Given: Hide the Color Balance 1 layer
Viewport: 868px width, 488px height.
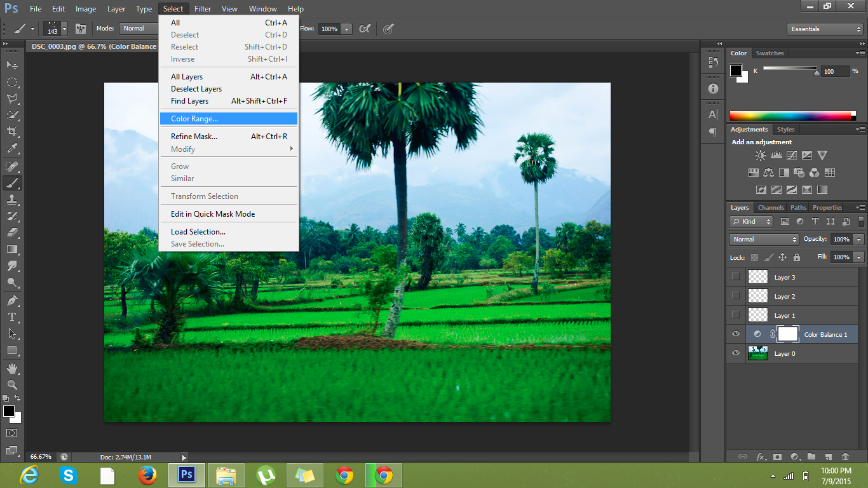Looking at the screenshot, I should 736,334.
